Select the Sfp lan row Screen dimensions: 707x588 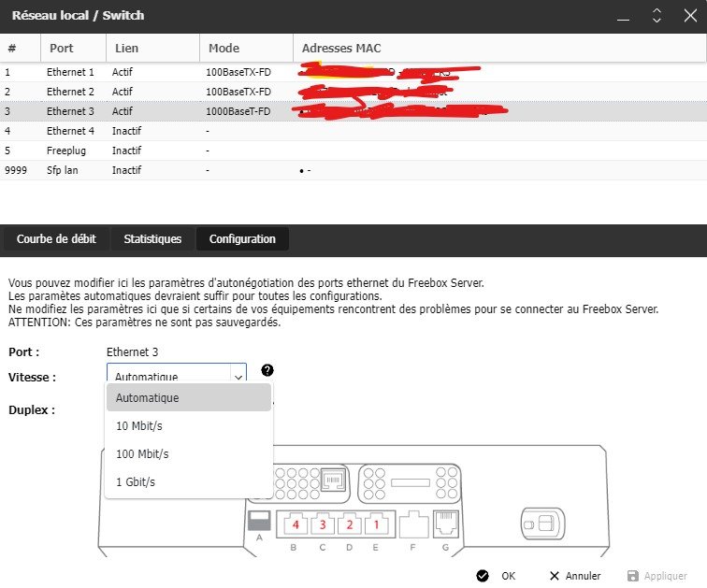pyautogui.click(x=62, y=170)
